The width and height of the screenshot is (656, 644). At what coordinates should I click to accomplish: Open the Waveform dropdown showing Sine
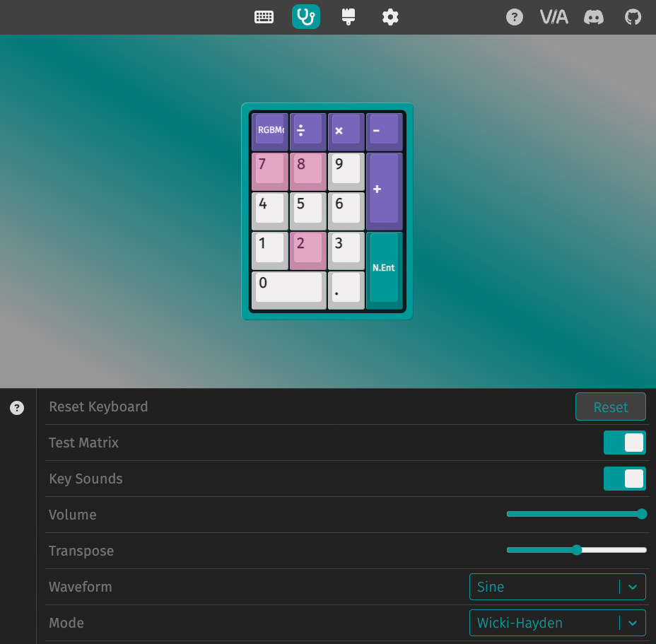[x=557, y=587]
